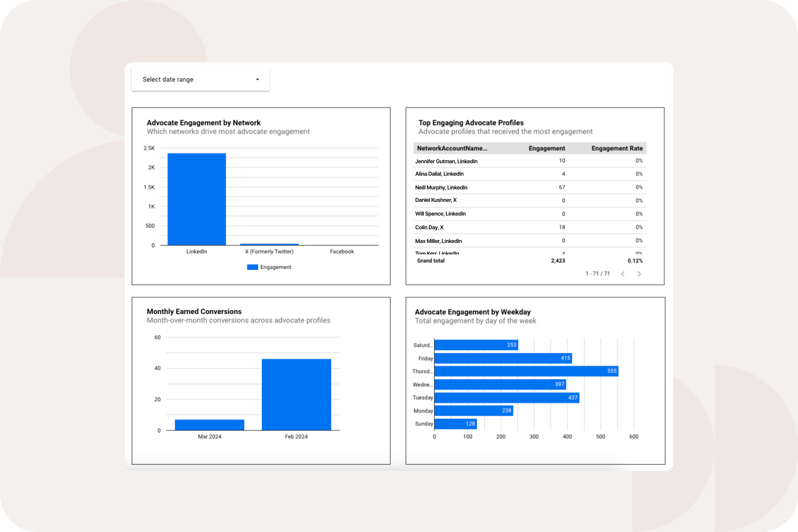The image size is (798, 532).
Task: Go to previous page of advocate table
Action: (623, 274)
